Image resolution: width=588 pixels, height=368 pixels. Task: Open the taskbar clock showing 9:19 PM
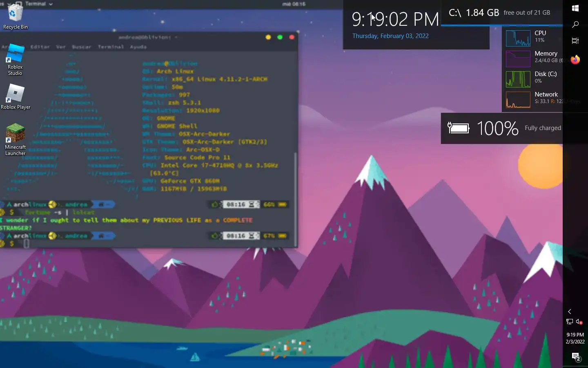coord(575,338)
